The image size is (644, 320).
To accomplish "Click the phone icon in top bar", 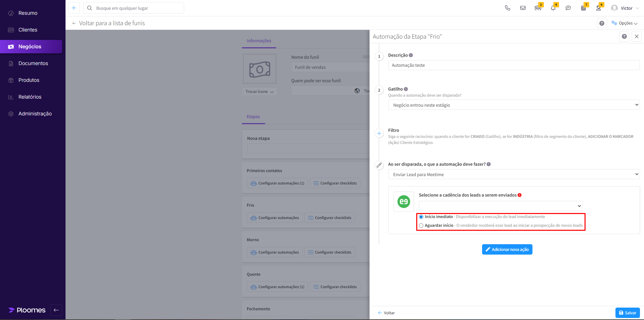I will click(x=507, y=8).
